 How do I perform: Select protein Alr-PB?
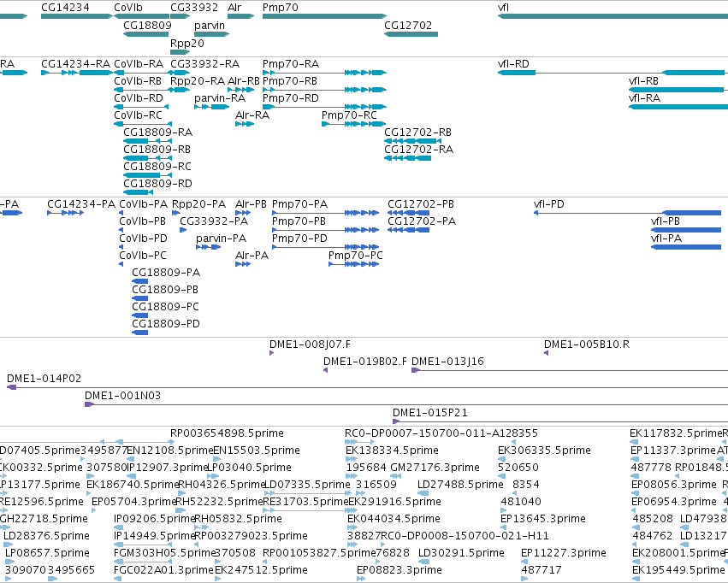click(252, 204)
